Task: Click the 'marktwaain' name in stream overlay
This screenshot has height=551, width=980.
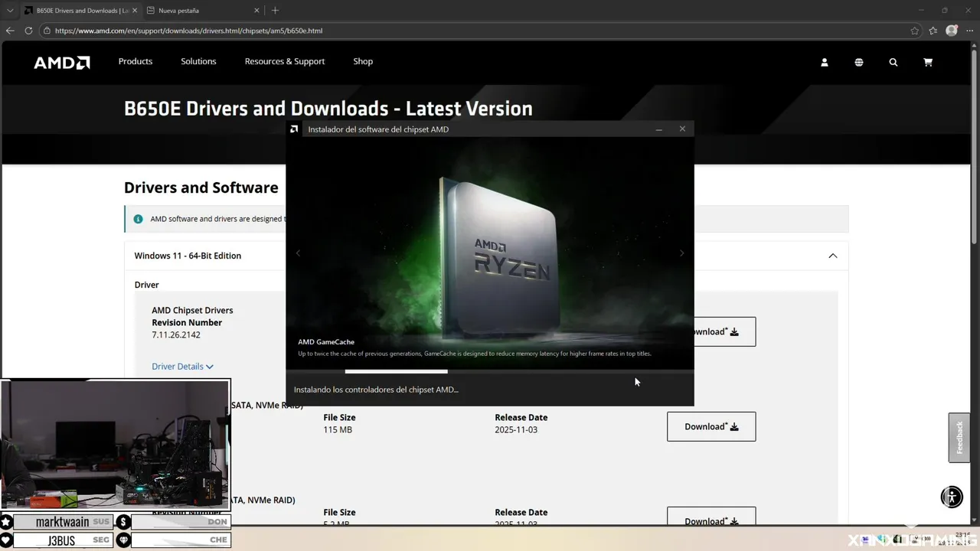Action: 62,522
